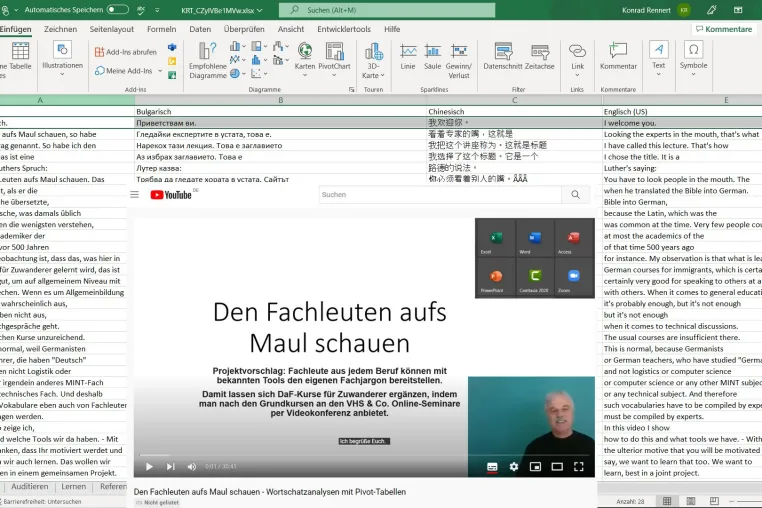Click the Link insert icon
The width and height of the screenshot is (762, 508).
(x=577, y=51)
